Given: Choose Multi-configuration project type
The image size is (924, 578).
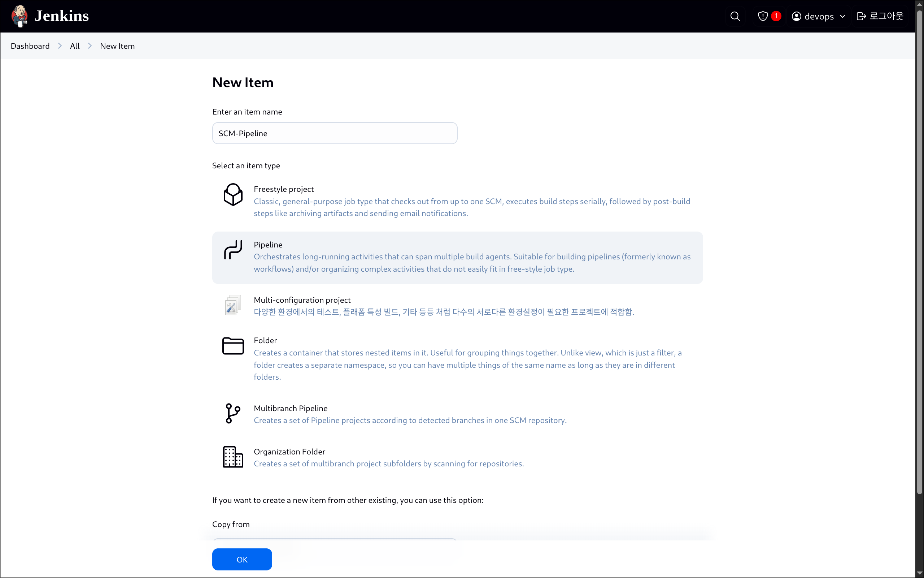Looking at the screenshot, I should point(302,300).
